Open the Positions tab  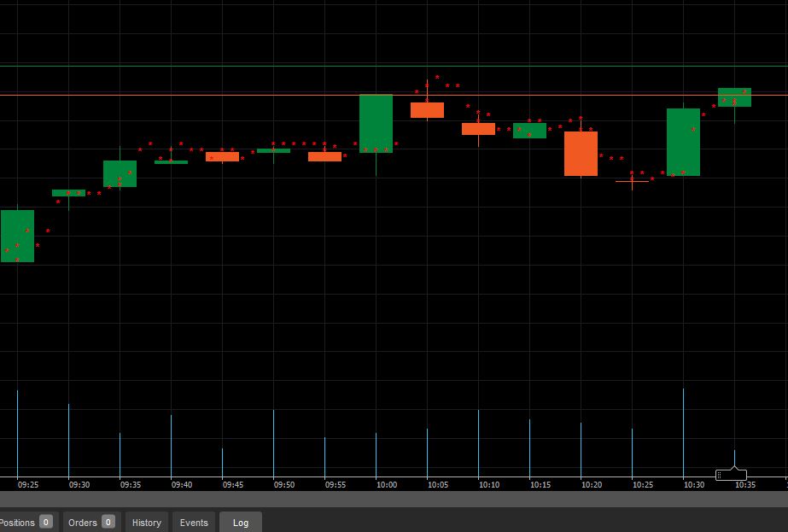[x=26, y=522]
